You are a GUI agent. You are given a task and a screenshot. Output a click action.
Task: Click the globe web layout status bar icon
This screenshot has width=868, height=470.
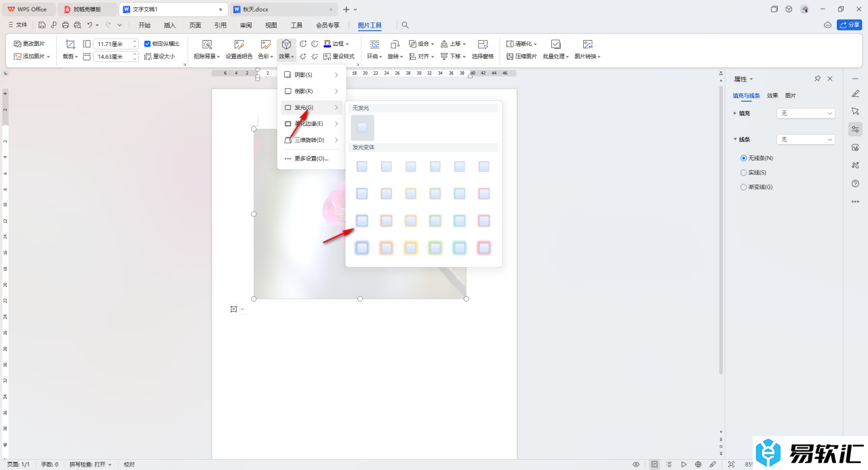698,465
